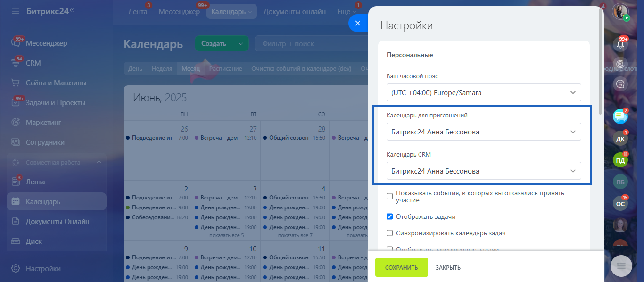Click the day number 10 in the calendar

253,249
